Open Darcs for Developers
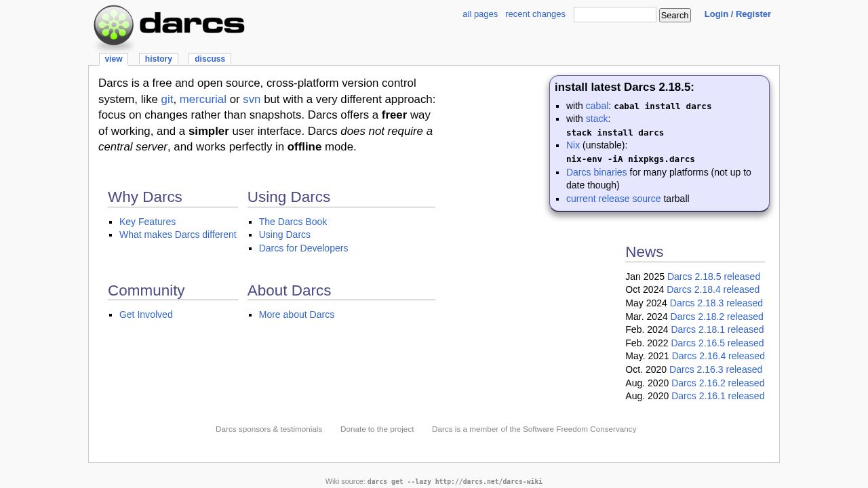 [303, 248]
